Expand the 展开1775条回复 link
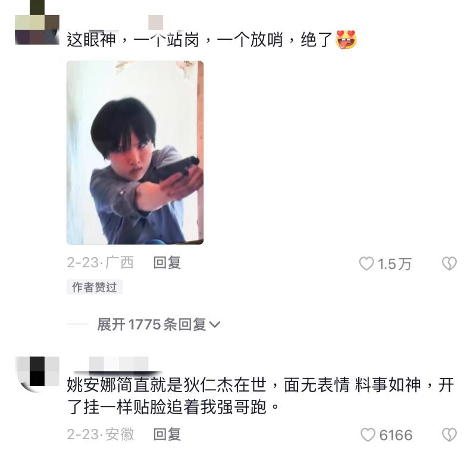This screenshot has width=476, height=454. [x=158, y=324]
